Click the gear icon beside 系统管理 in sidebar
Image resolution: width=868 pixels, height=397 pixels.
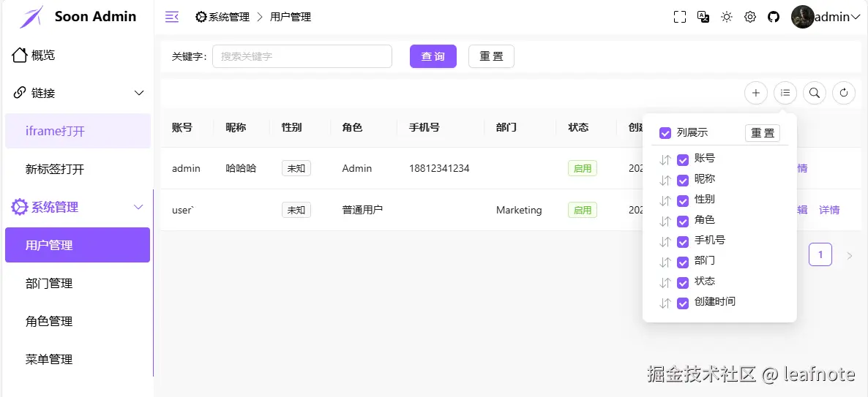[19, 207]
